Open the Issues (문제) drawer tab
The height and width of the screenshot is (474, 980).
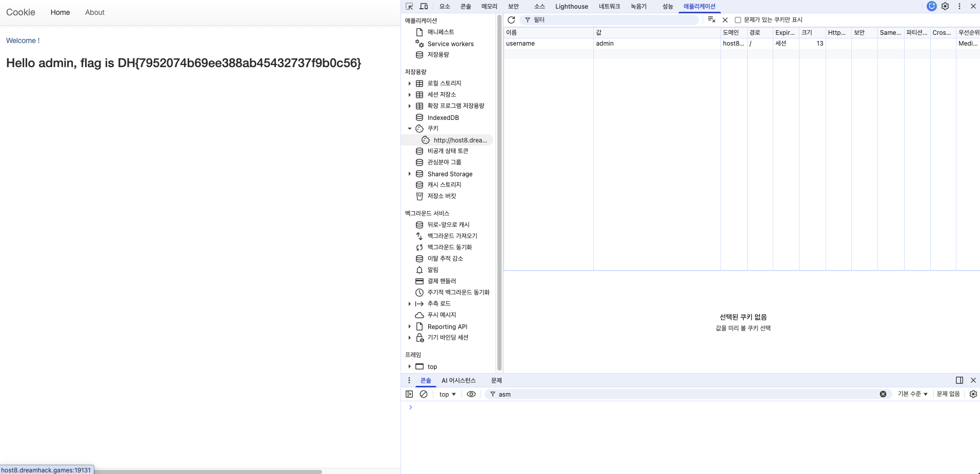[x=496, y=380]
